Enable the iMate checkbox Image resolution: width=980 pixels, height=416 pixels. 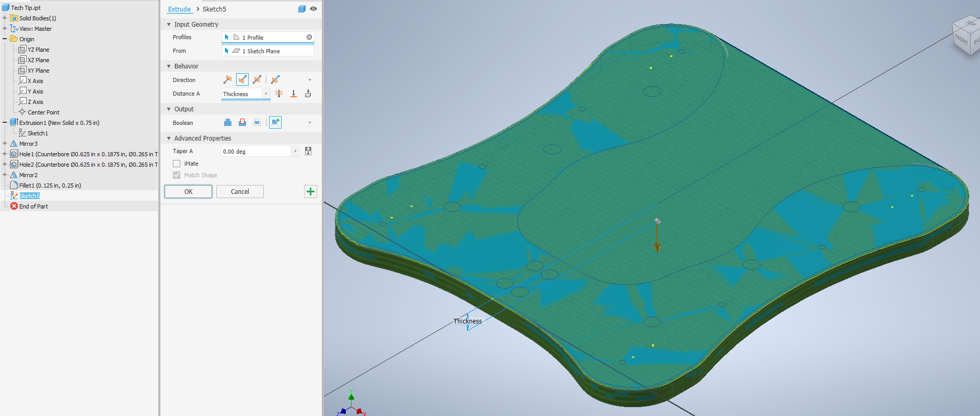click(x=177, y=164)
